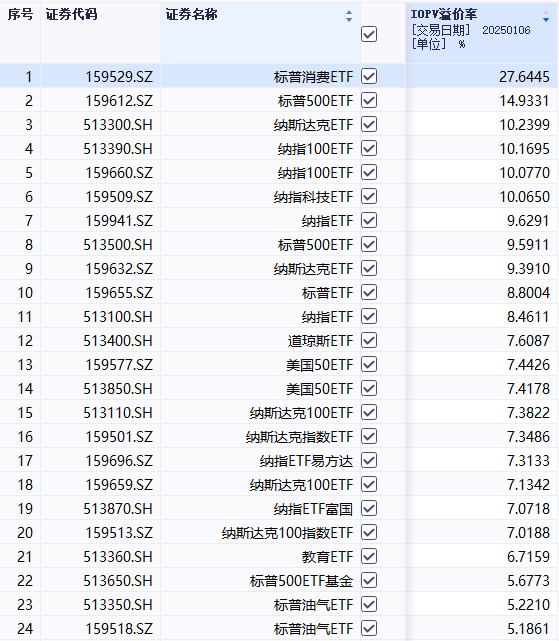Select security code 159529.SZ
The height and width of the screenshot is (641, 559).
(x=119, y=76)
